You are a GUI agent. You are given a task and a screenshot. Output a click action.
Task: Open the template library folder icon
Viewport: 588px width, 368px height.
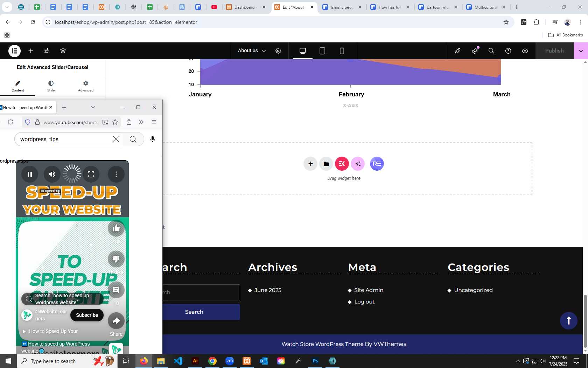[326, 164]
